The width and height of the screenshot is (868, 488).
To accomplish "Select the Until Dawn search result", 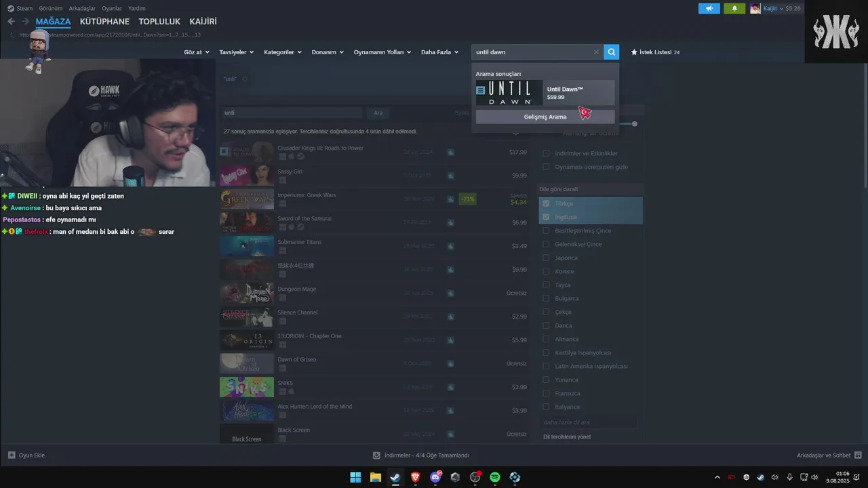I will 545,93.
